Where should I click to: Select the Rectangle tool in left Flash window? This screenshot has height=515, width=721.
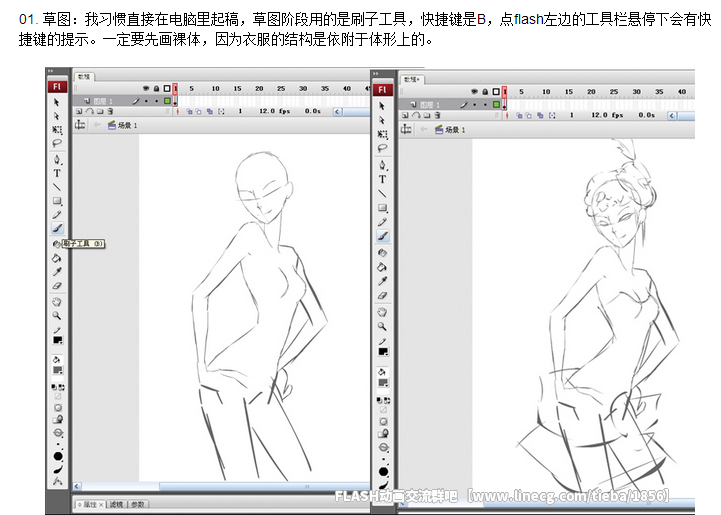57,201
